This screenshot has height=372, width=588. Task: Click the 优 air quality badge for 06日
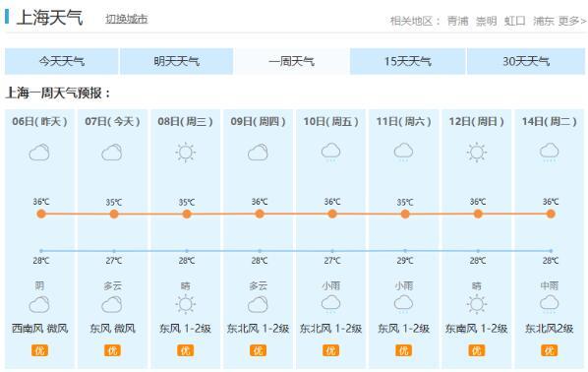point(39,350)
